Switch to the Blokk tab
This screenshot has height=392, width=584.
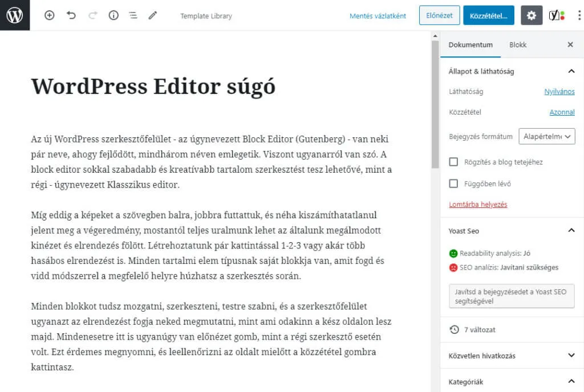(517, 44)
